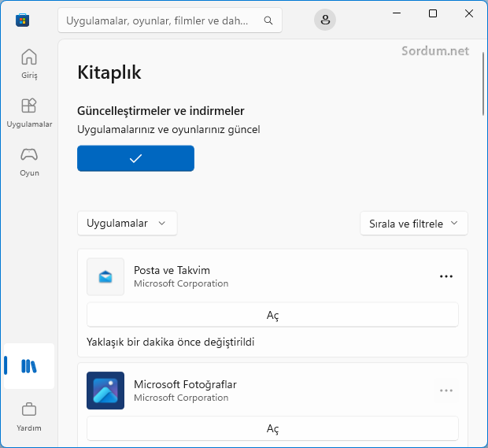Expand the Sırala ve filtrele dropdown
The image size is (488, 448).
(x=414, y=224)
